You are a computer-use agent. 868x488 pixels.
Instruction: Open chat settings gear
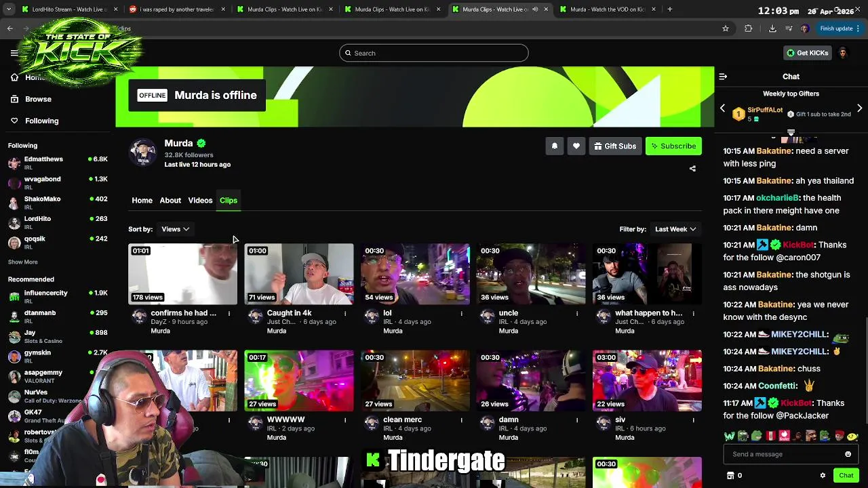click(x=823, y=476)
